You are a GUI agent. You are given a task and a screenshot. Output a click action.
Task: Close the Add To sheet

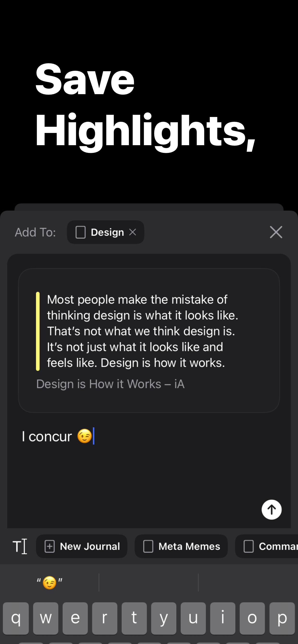click(x=276, y=232)
